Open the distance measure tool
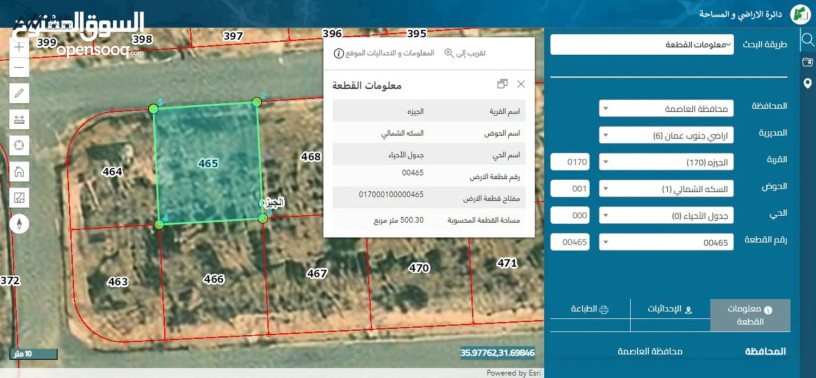Image resolution: width=816 pixels, height=378 pixels. (x=19, y=119)
